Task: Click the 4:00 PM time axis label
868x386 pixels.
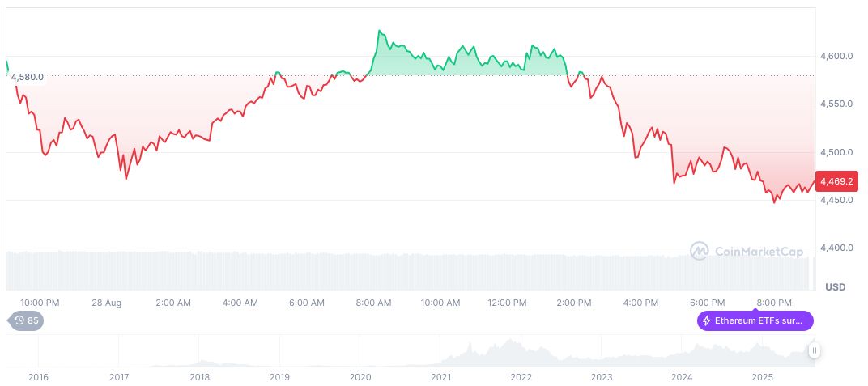Action: pyautogui.click(x=640, y=303)
